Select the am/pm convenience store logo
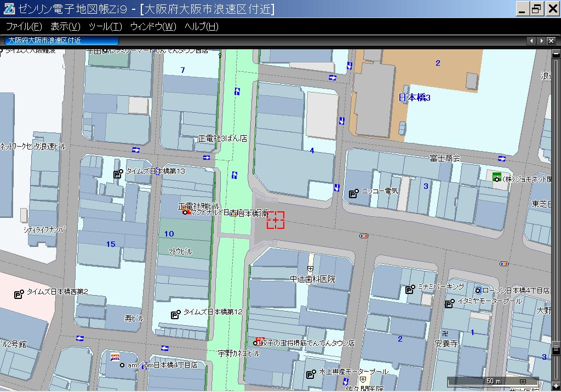The height and width of the screenshot is (392, 561). click(115, 357)
